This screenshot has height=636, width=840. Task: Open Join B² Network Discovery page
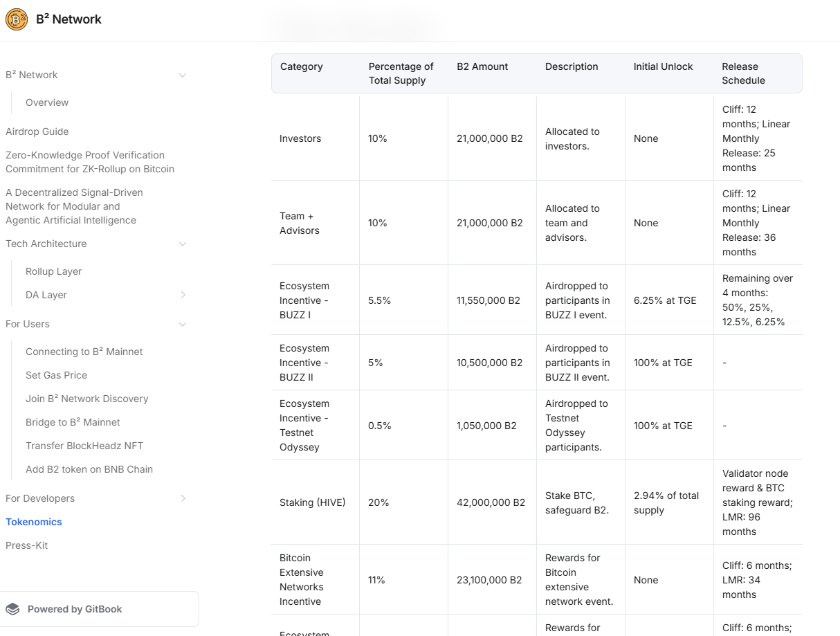[86, 399]
